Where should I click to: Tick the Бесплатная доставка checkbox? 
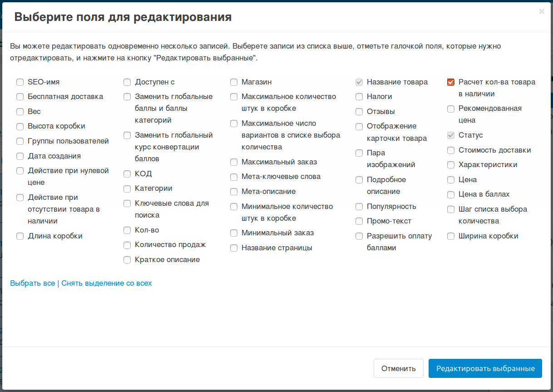tap(20, 97)
